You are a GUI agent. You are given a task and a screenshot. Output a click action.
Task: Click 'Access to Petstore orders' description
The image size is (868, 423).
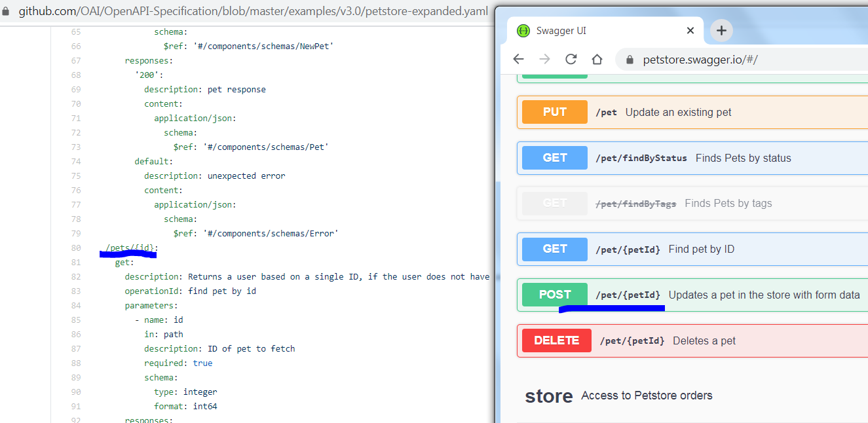coord(647,395)
